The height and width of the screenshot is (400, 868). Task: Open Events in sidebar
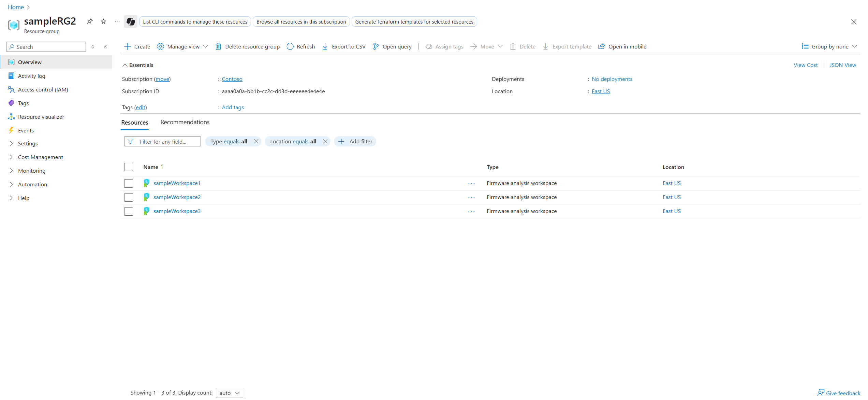pos(56,130)
